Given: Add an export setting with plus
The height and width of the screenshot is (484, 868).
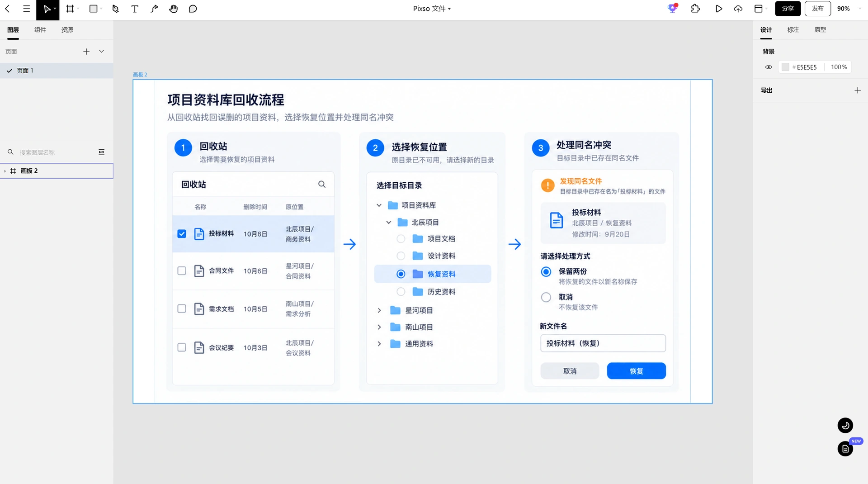Looking at the screenshot, I should [858, 90].
